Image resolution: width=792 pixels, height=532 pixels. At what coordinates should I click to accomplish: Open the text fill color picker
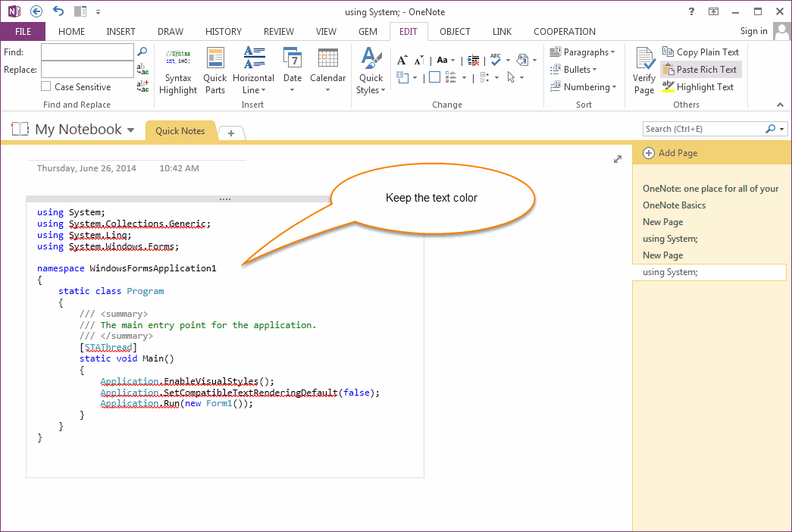coord(524,59)
